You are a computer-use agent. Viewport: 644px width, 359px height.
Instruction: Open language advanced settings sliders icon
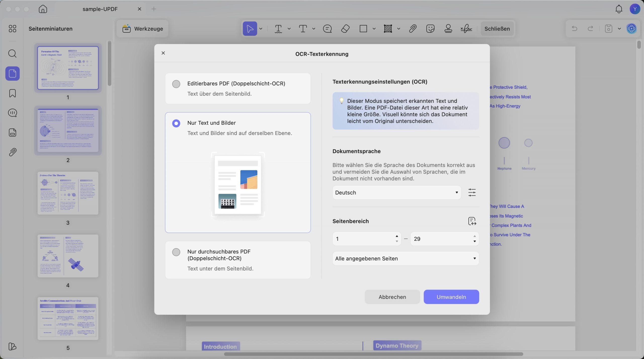click(x=472, y=193)
